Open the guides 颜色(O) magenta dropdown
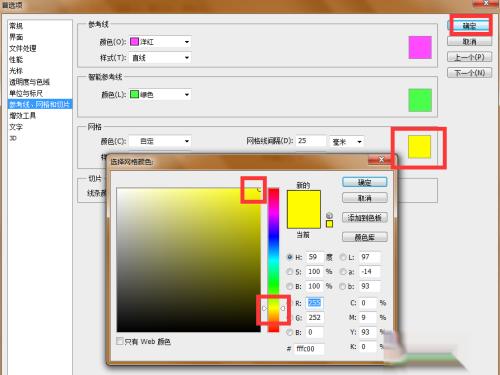This screenshot has height=375, width=500. 160,42
